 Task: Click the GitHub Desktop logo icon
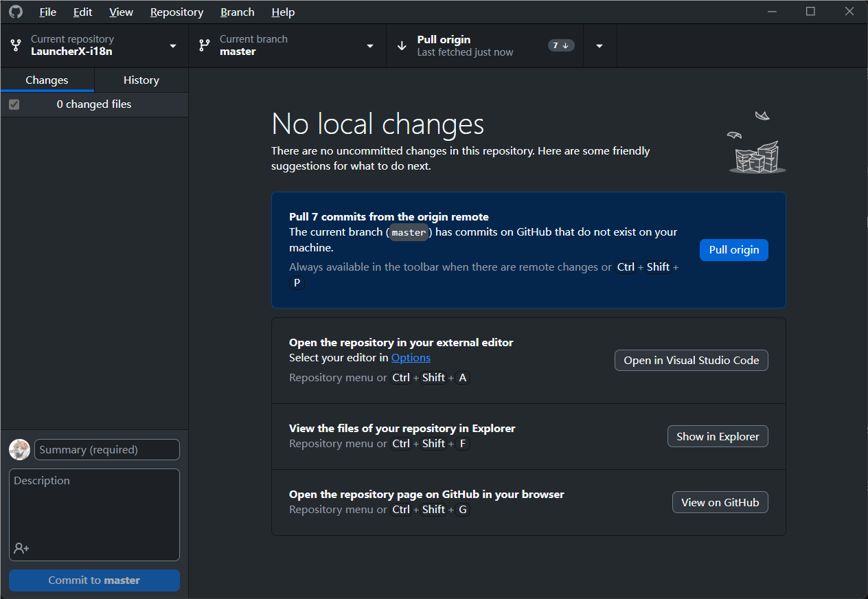16,12
